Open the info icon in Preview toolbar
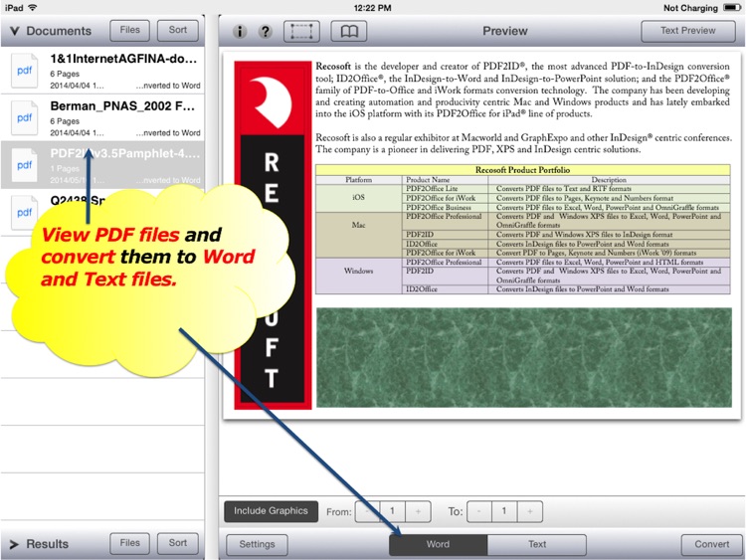 coord(240,32)
